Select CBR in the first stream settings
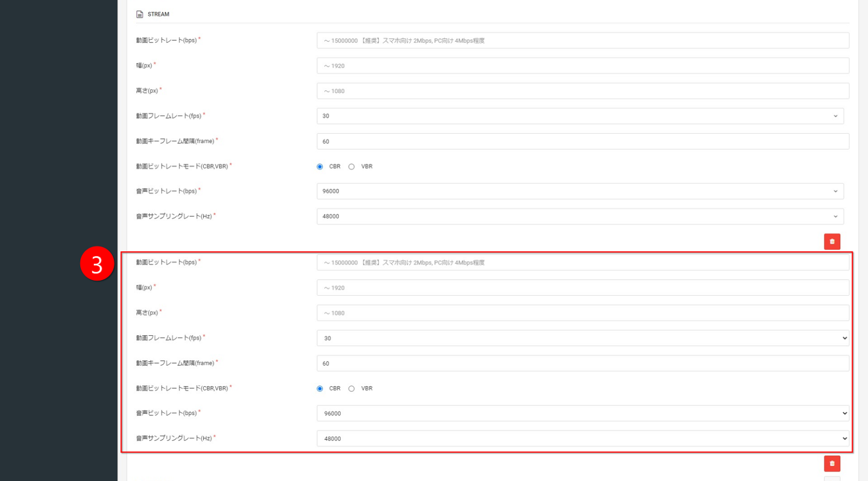This screenshot has width=868, height=481. (x=320, y=167)
